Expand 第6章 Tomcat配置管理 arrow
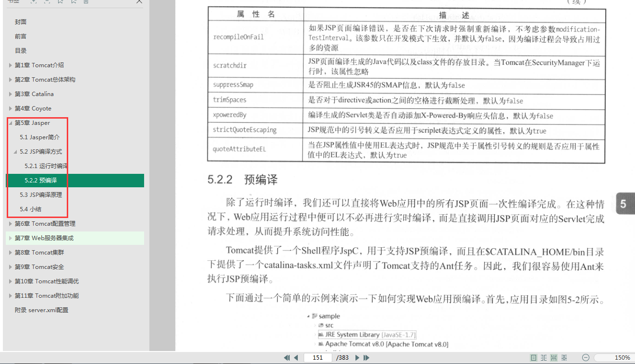The image size is (635, 364). click(x=11, y=224)
